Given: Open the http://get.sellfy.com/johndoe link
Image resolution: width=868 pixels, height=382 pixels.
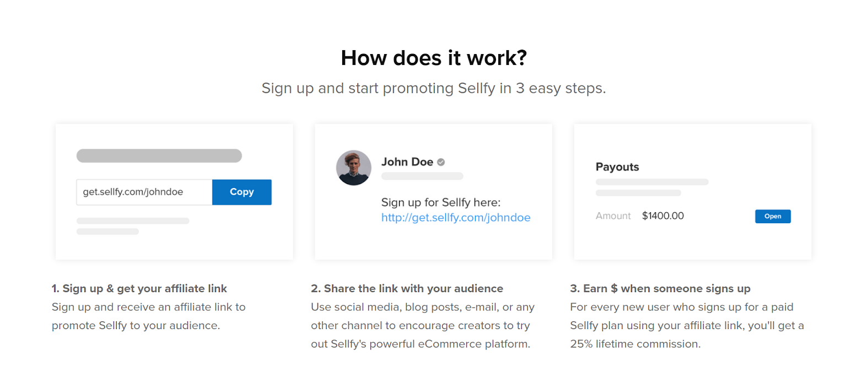Looking at the screenshot, I should [x=455, y=217].
